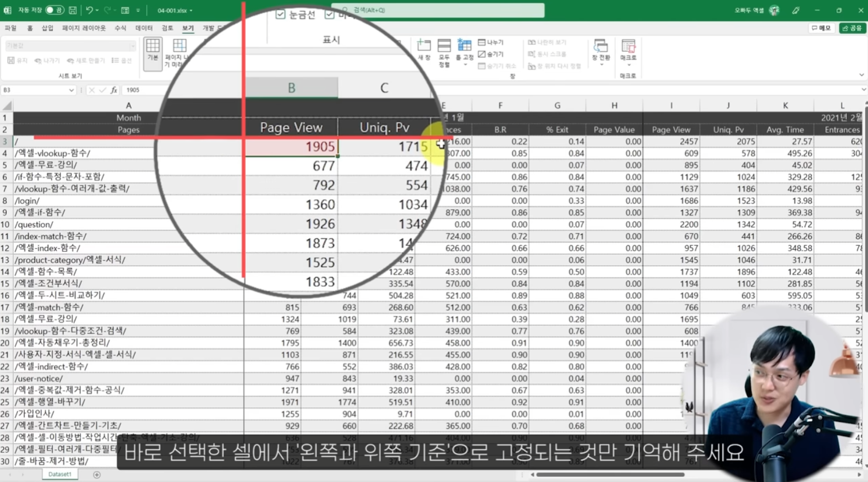Switch to the 데이터 ribbon tab
This screenshot has width=868, height=482.
[x=144, y=28]
